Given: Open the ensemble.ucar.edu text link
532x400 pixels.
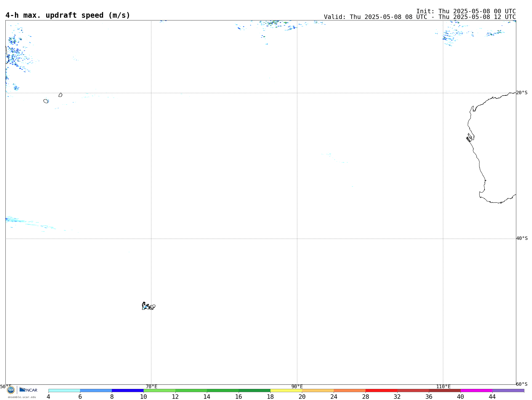Looking at the screenshot, I should (x=22, y=397).
